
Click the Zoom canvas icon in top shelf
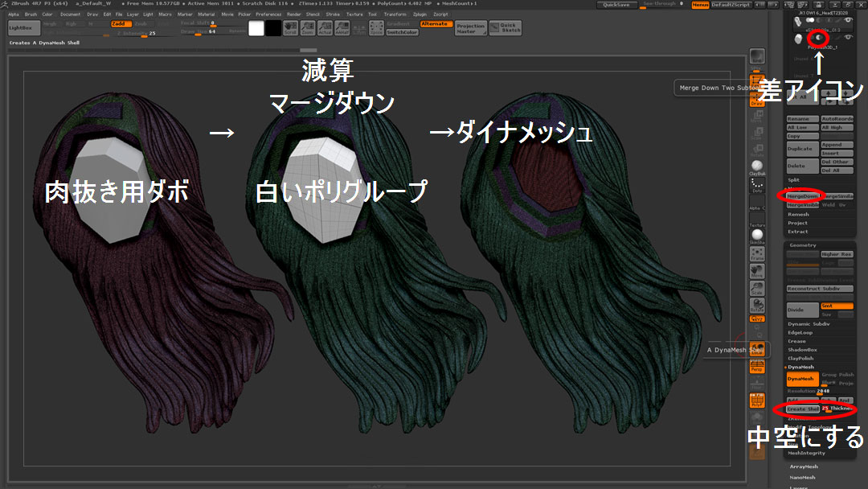point(308,28)
